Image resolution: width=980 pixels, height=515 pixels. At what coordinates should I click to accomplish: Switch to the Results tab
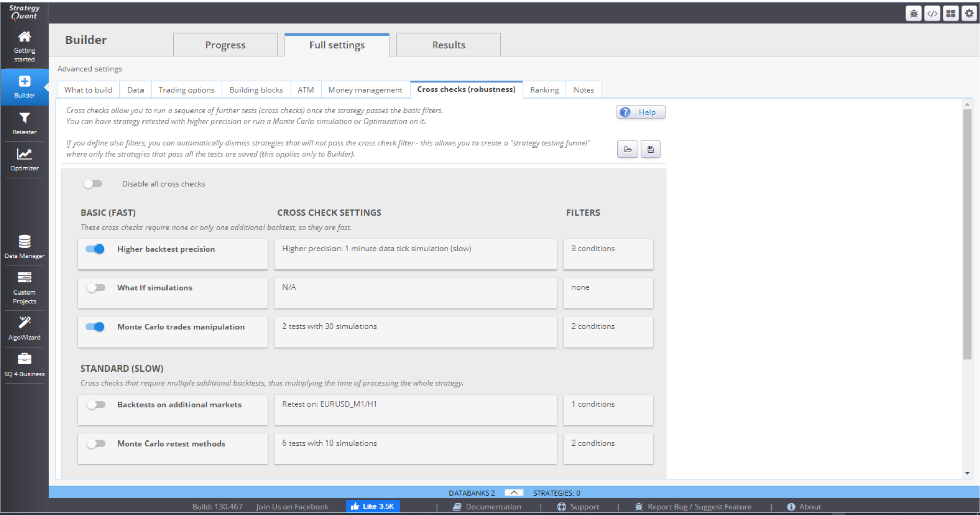point(448,45)
